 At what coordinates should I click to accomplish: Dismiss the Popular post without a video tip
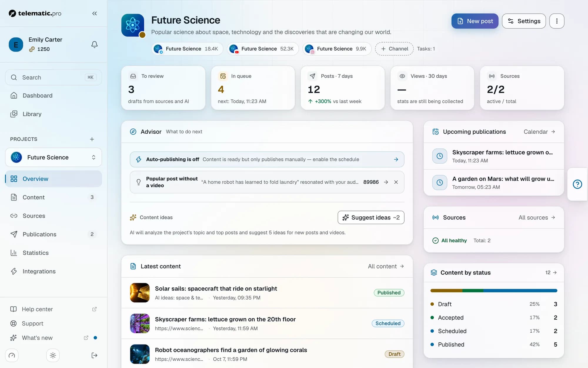[x=396, y=182]
